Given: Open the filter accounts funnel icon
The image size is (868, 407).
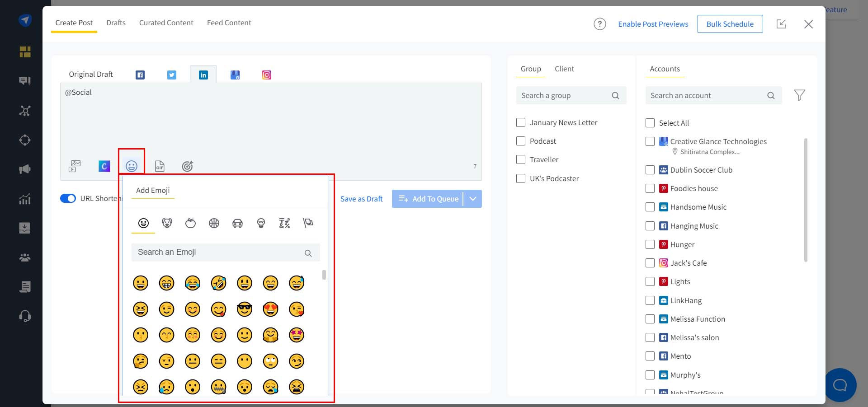Looking at the screenshot, I should 799,95.
